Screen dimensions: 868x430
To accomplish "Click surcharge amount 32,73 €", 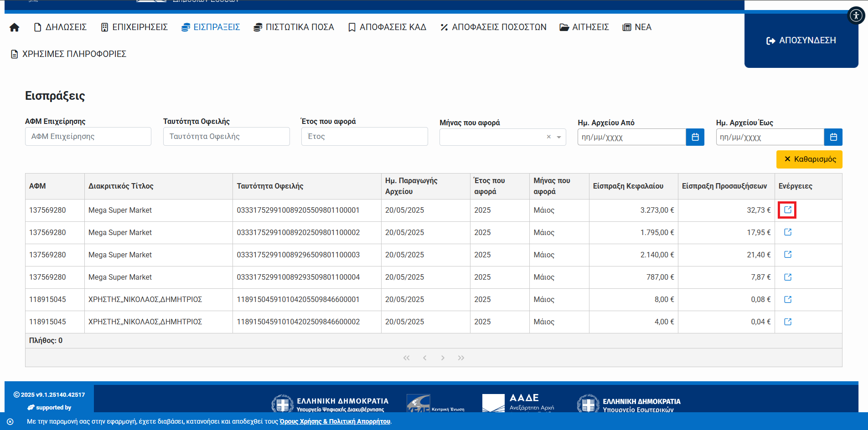I will point(759,210).
